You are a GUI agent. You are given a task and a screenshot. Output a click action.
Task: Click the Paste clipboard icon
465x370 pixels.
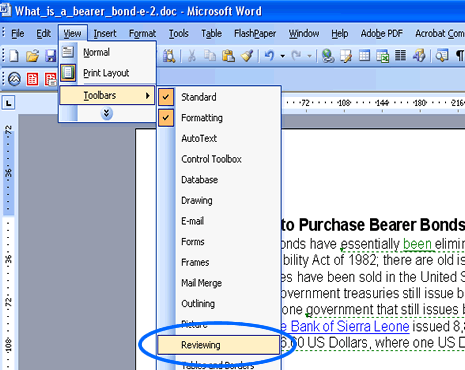[x=228, y=56]
